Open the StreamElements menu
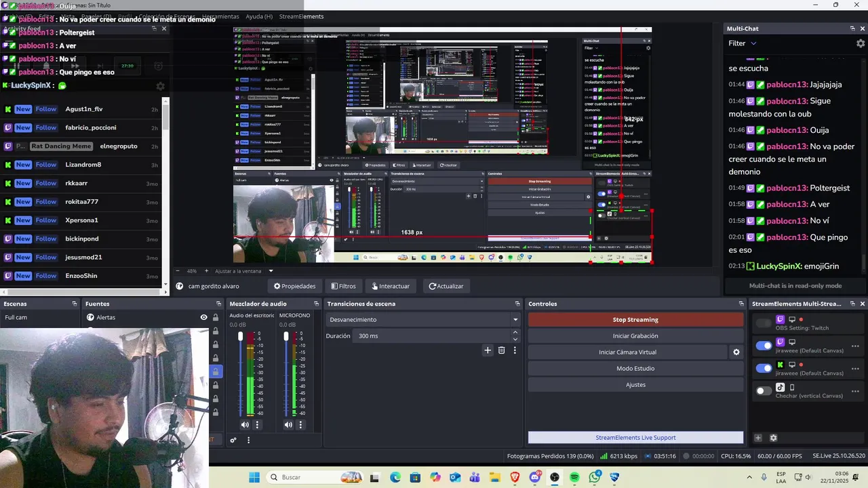The height and width of the screenshot is (488, 868). (301, 16)
